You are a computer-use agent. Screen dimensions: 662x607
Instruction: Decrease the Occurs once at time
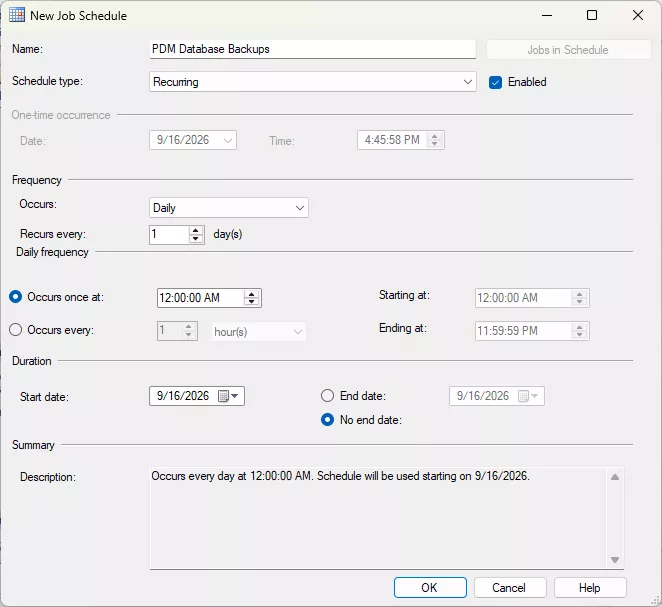coord(251,302)
